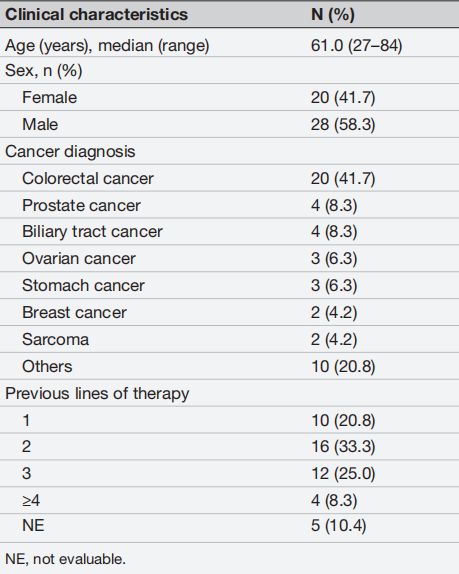Select the Previous lines of therapy heading
459x574 pixels.
97,394
